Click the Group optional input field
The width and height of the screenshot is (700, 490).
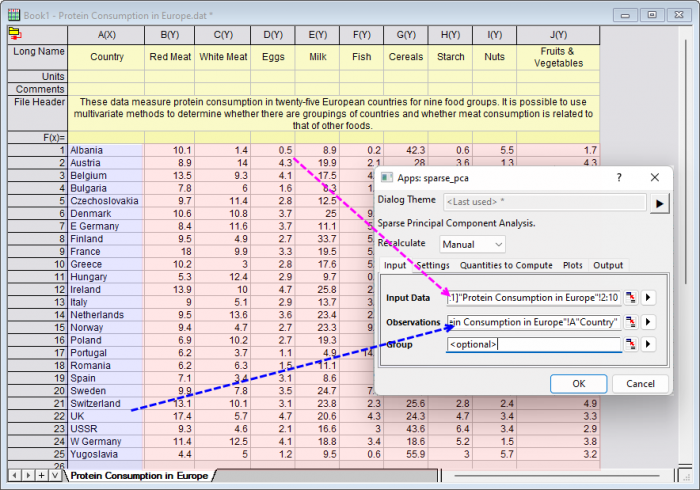(x=533, y=345)
